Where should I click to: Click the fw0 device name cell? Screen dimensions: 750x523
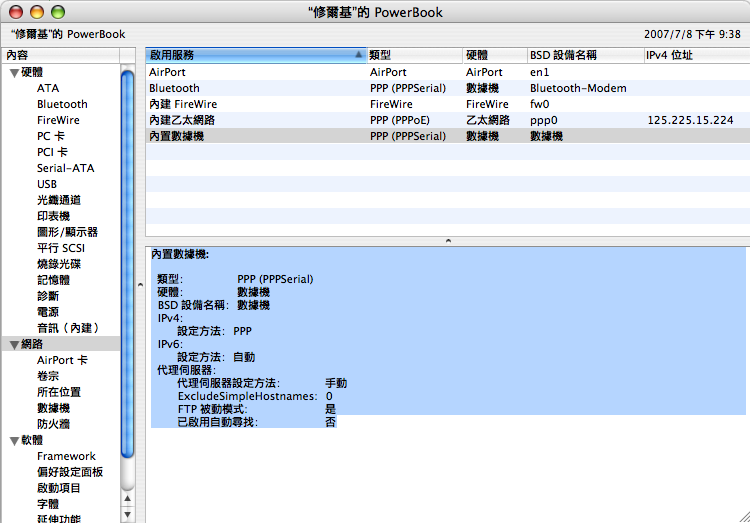(x=539, y=104)
